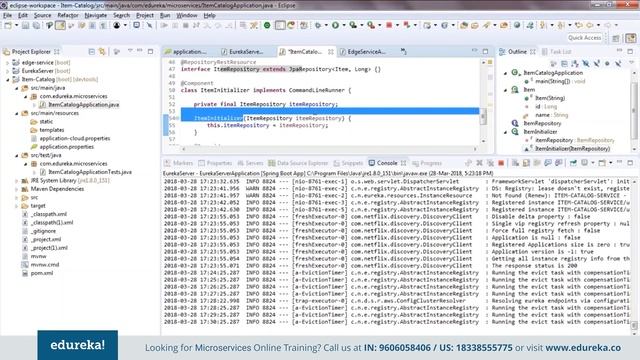640x360 pixels.
Task: Select the active perspective button at far right
Action: [x=631, y=38]
